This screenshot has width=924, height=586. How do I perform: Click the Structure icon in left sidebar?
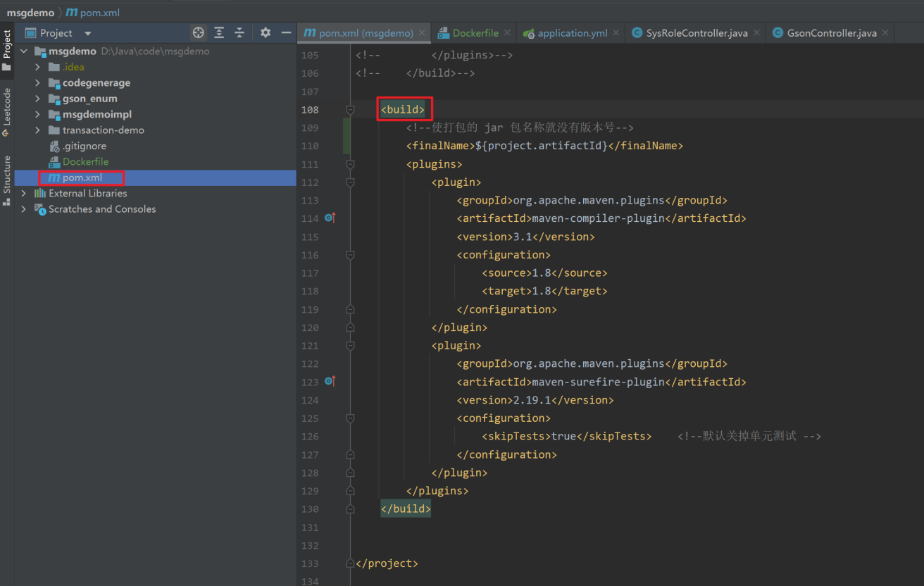tap(6, 201)
